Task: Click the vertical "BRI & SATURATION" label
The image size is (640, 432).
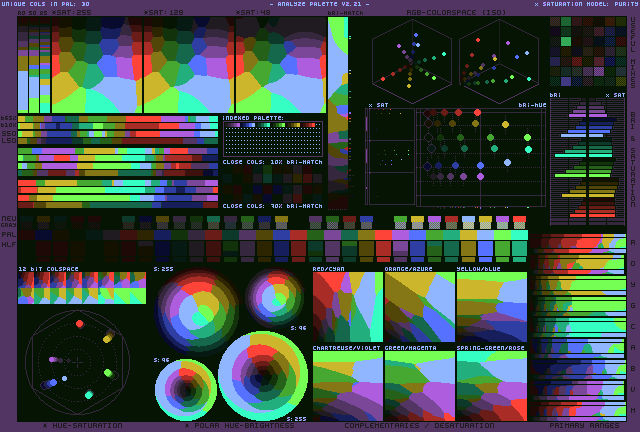Action: click(633, 159)
